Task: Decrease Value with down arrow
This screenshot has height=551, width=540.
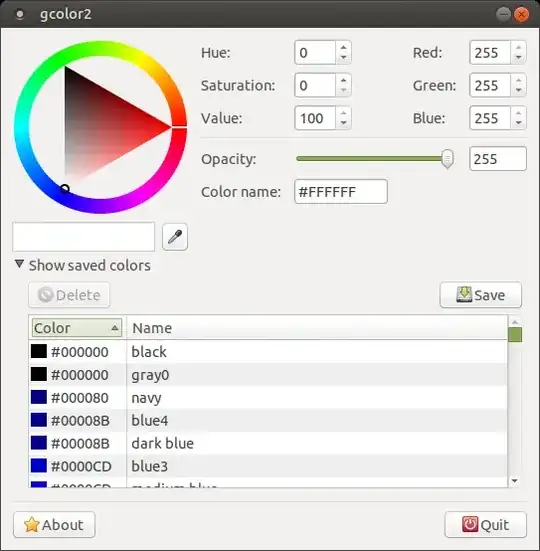Action: 343,123
